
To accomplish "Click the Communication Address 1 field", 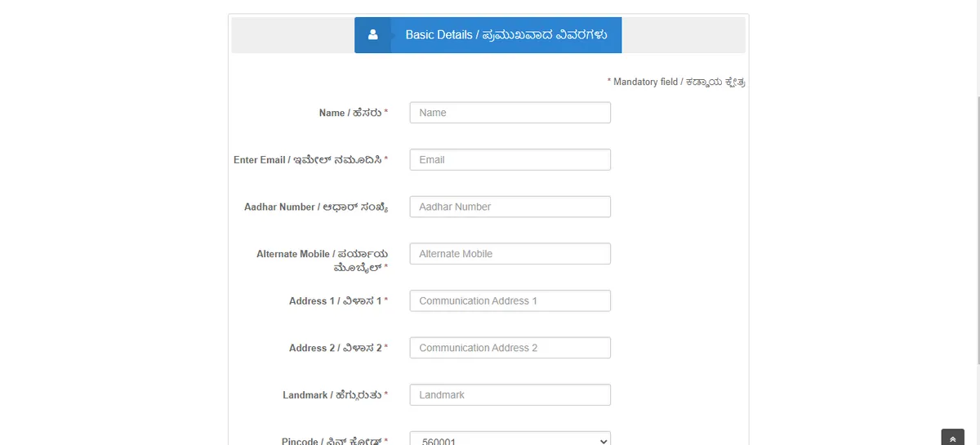I will coord(510,300).
